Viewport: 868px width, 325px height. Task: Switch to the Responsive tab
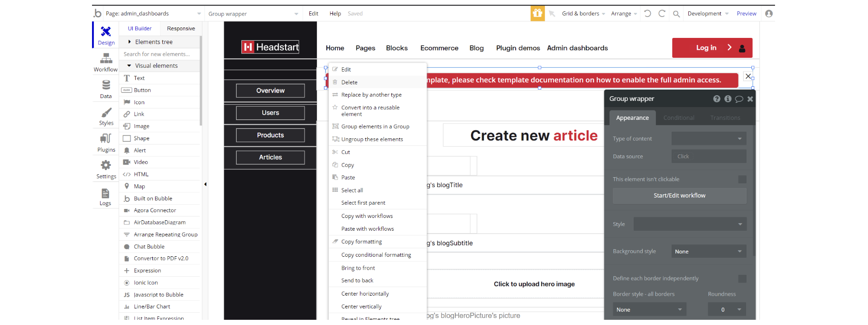[181, 28]
